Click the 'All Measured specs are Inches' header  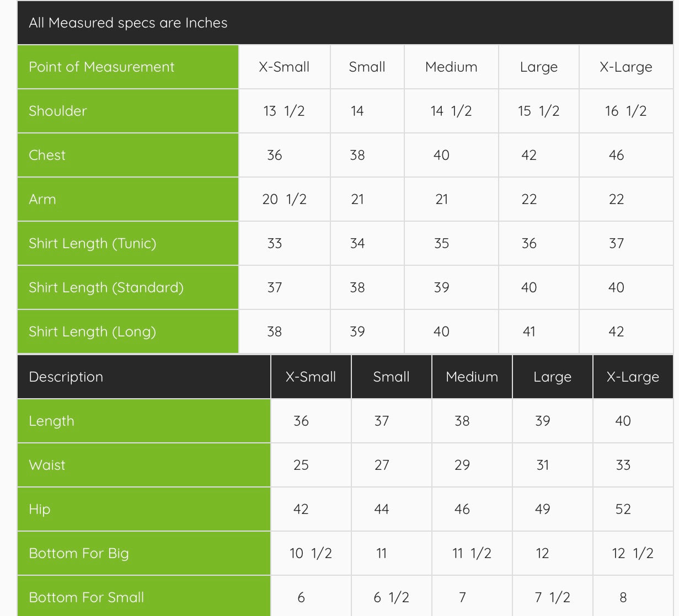[x=128, y=23]
